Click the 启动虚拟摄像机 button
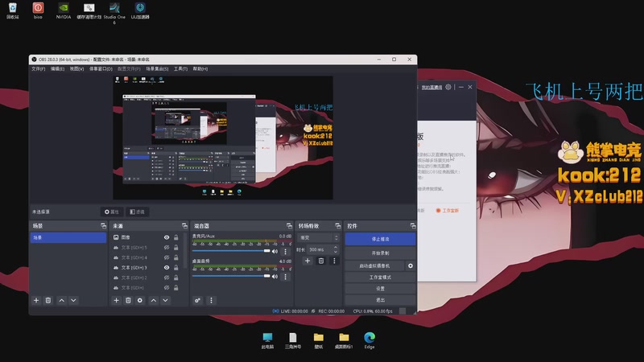This screenshot has height=362, width=644. [374, 266]
